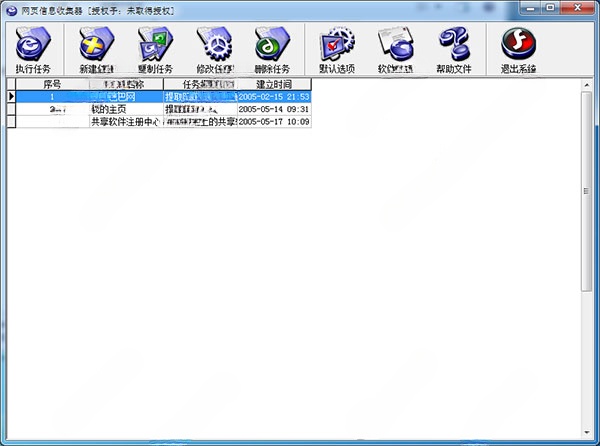This screenshot has height=446, width=600.
Task: Click the application icon in title bar
Action: pos(11,9)
